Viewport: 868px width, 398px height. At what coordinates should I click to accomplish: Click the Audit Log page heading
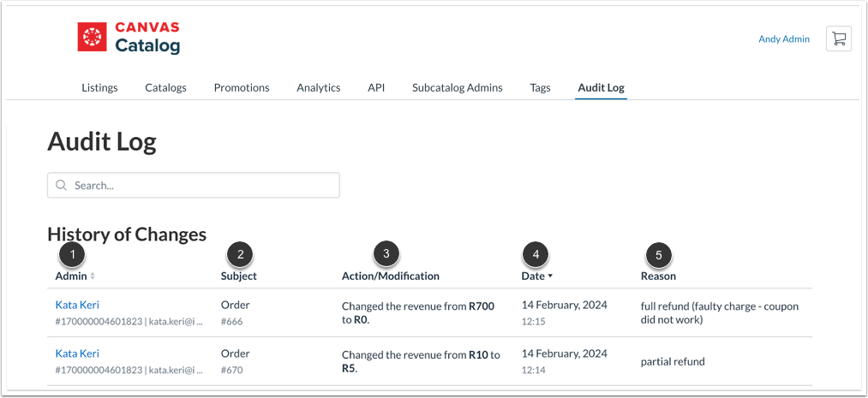(102, 143)
